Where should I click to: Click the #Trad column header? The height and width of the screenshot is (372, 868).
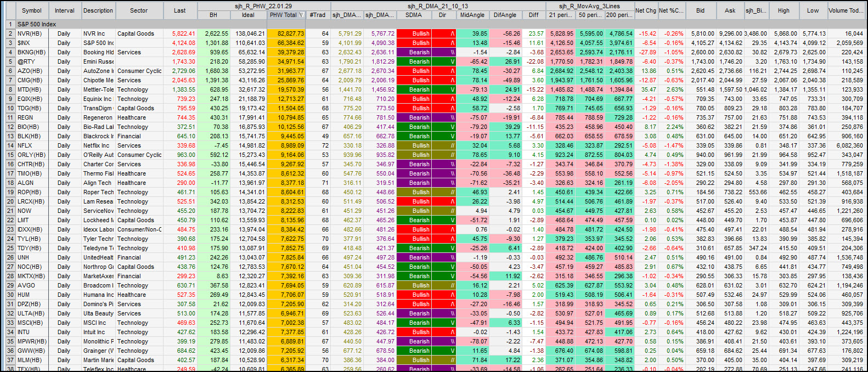tap(317, 15)
